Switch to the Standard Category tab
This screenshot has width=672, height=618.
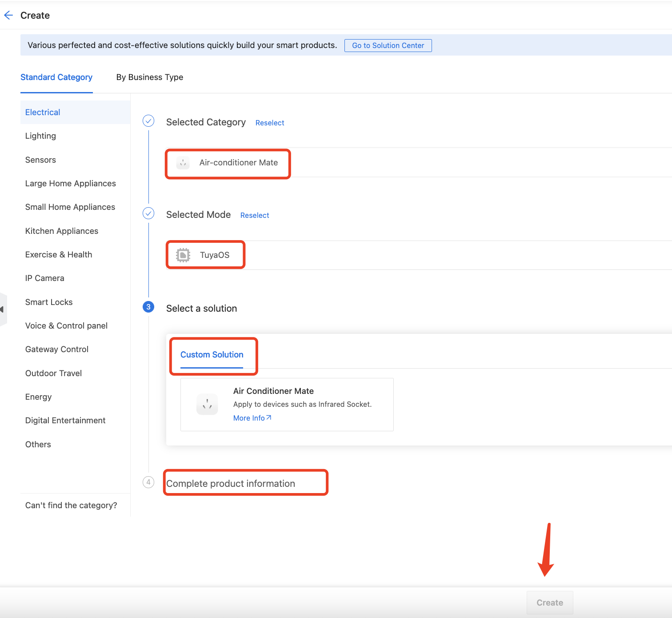click(x=56, y=77)
